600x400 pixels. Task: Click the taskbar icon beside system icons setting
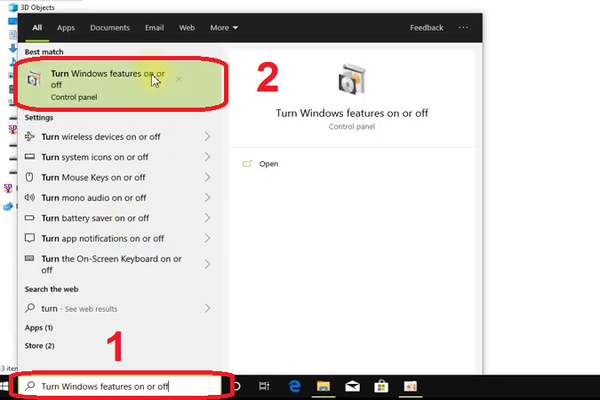coord(29,157)
